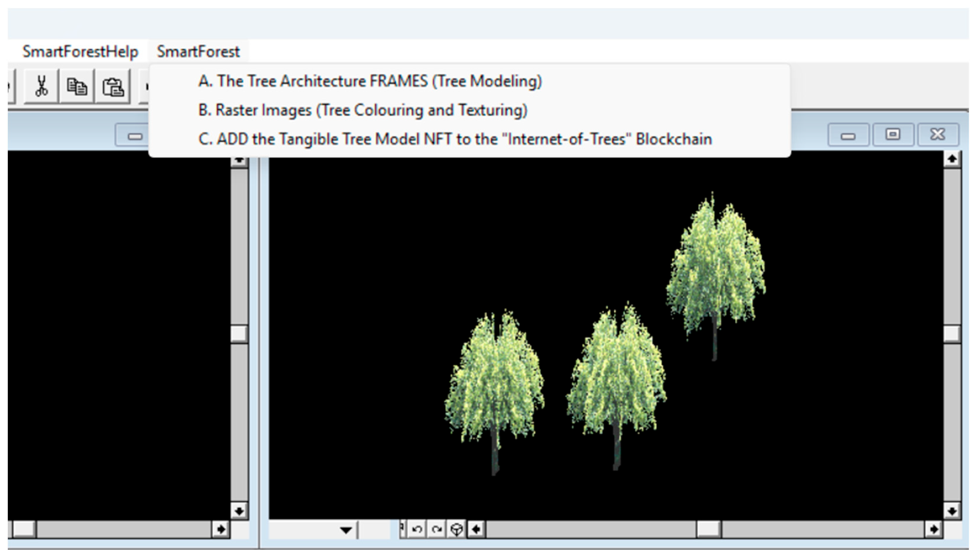Choose B. Raster Images tree colouring entry
This screenshot has width=978, height=560.
[x=362, y=110]
